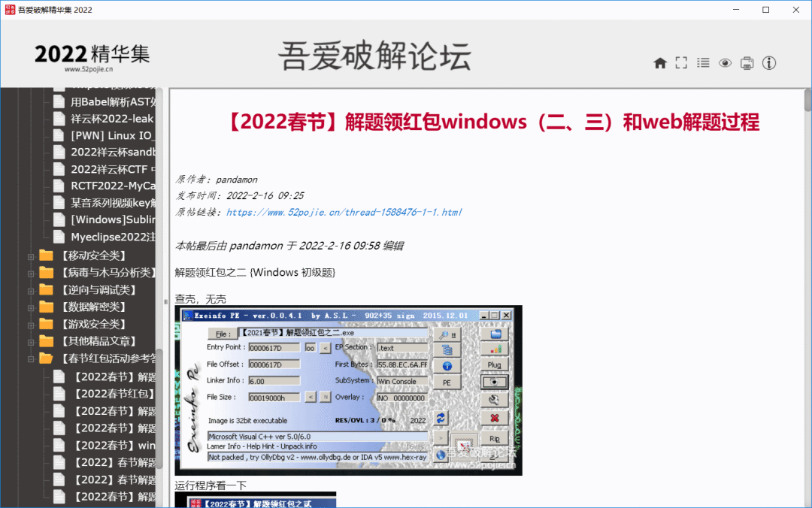Expand the 【病毒与木马分析类】 folder node

[31, 274]
